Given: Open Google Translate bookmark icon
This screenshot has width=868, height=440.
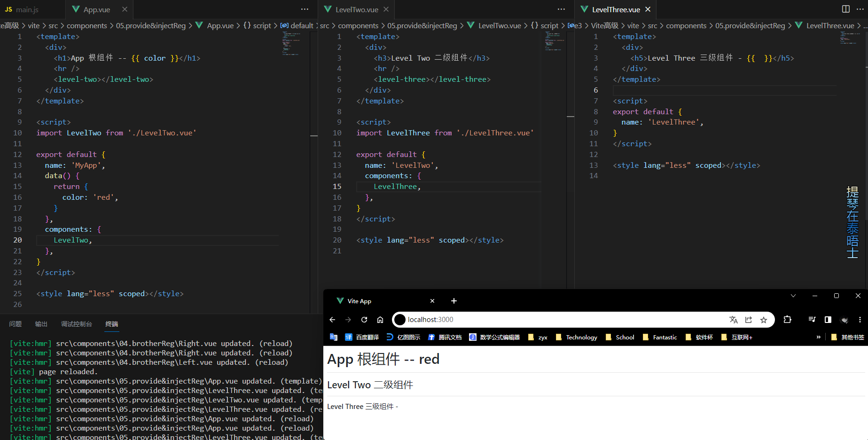Looking at the screenshot, I should pos(334,337).
